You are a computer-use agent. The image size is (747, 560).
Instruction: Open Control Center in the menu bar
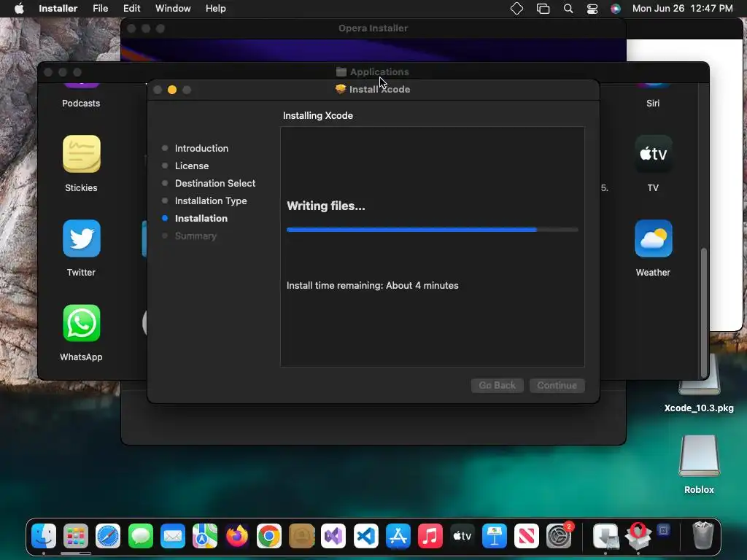click(592, 9)
